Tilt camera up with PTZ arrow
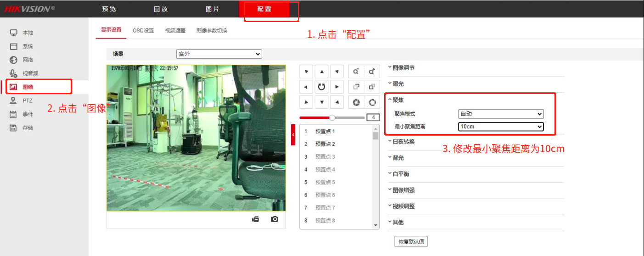The image size is (644, 256). [322, 72]
